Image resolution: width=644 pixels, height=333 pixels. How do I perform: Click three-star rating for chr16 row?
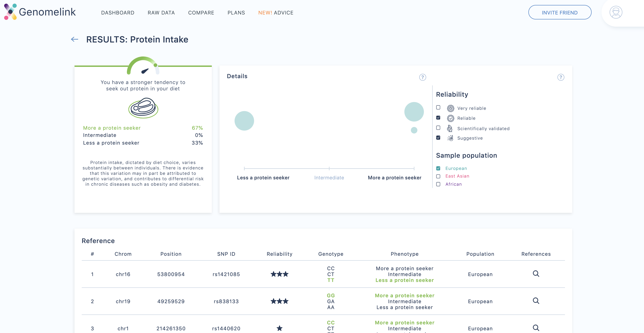tap(280, 274)
